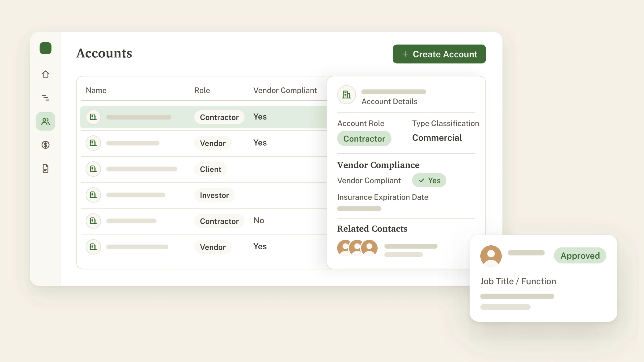Open the dollar finance sidebar icon
The height and width of the screenshot is (362, 644).
click(x=45, y=145)
